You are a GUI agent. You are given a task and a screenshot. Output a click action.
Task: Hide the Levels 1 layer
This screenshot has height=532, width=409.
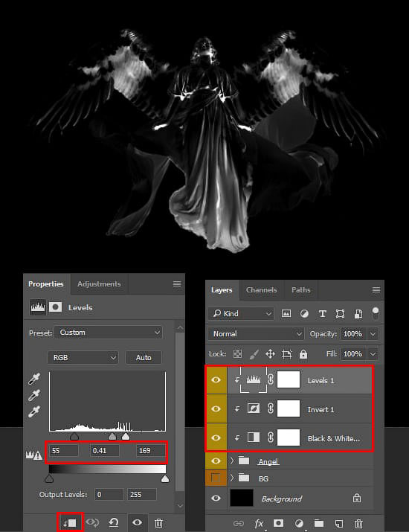216,380
